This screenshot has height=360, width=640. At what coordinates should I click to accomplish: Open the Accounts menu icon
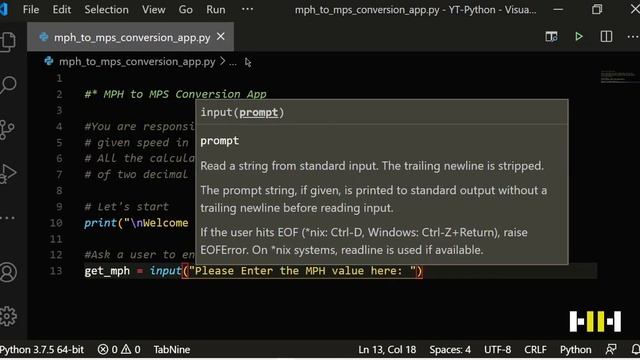[x=8, y=272]
